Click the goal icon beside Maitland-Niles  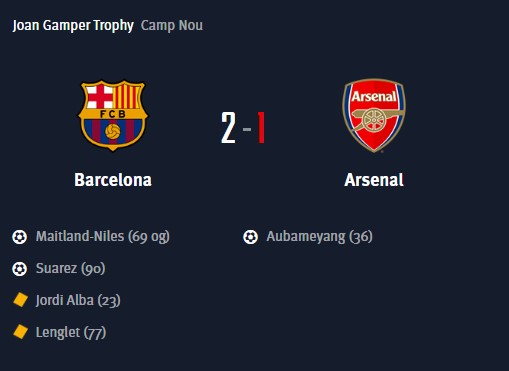coord(20,237)
